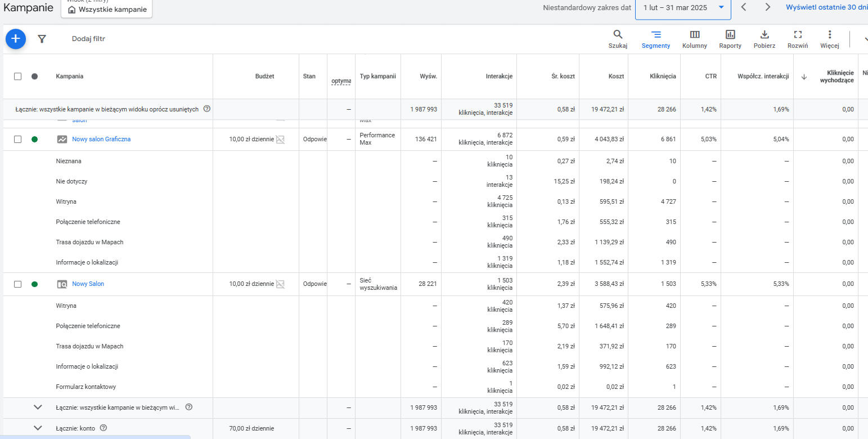The width and height of the screenshot is (868, 439).
Task: Open the date range dropdown 1 lut – 31 mar 2025
Action: tap(683, 7)
